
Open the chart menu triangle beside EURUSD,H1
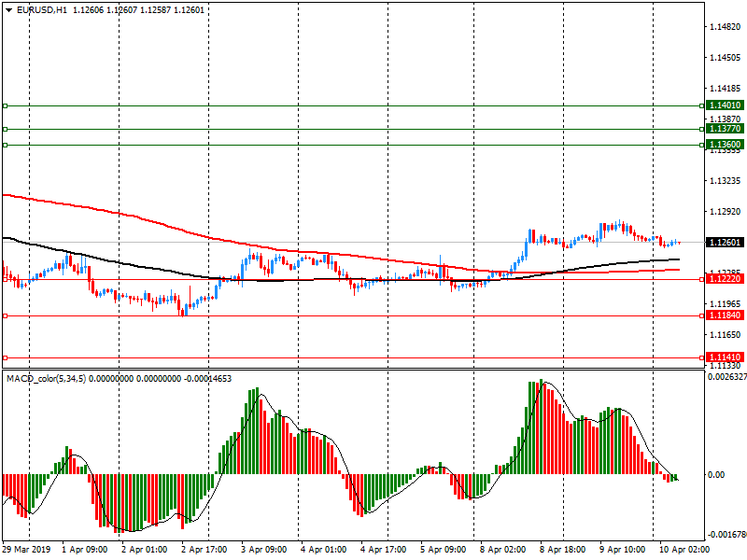click(8, 10)
